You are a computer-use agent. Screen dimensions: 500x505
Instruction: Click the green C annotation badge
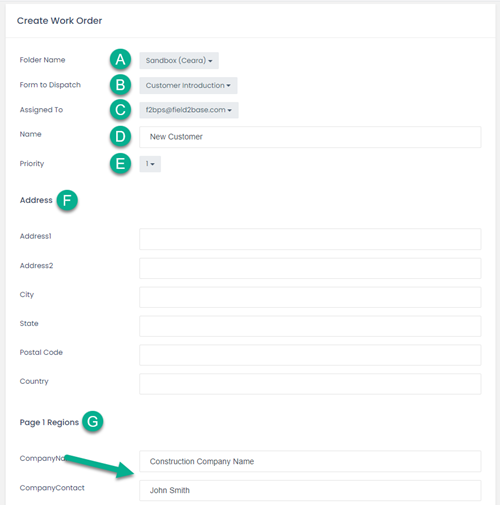(120, 110)
